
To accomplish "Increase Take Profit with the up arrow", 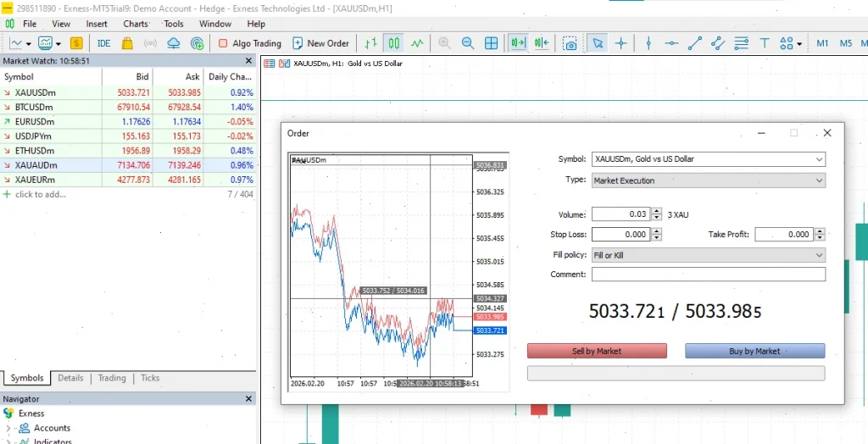I will 821,231.
